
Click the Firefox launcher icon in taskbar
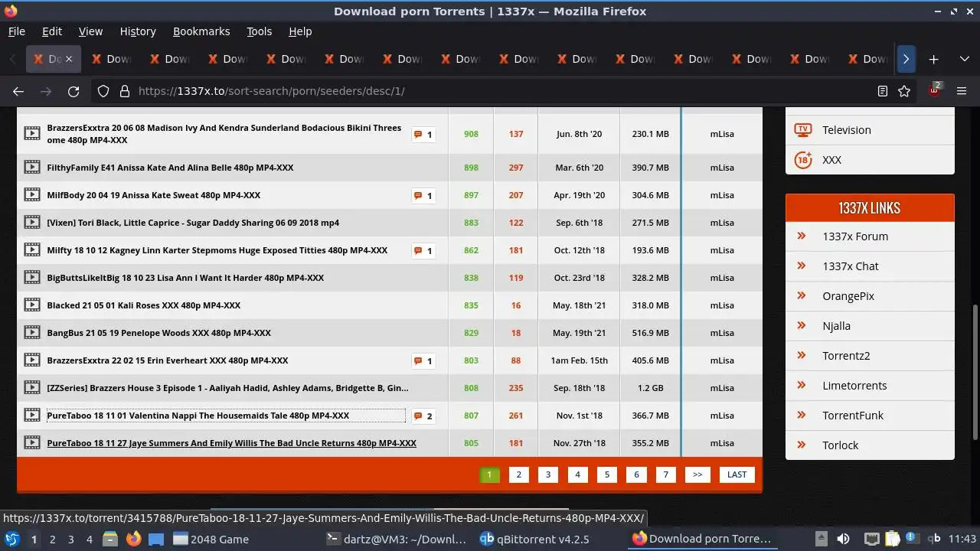(134, 539)
